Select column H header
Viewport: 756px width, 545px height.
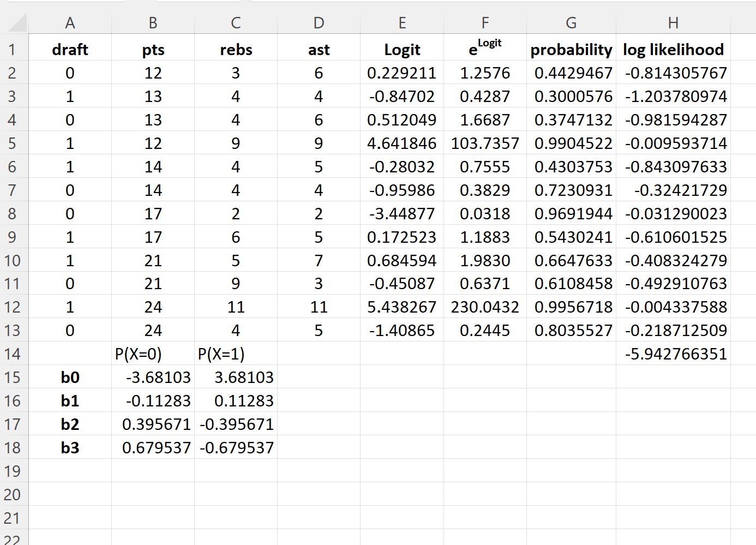point(674,22)
